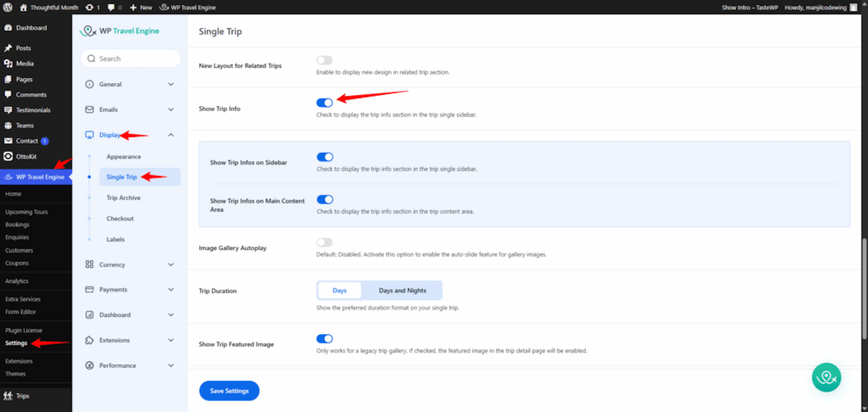Click the updates icon in the admin bar
The width and height of the screenshot is (868, 412).
[x=89, y=7]
